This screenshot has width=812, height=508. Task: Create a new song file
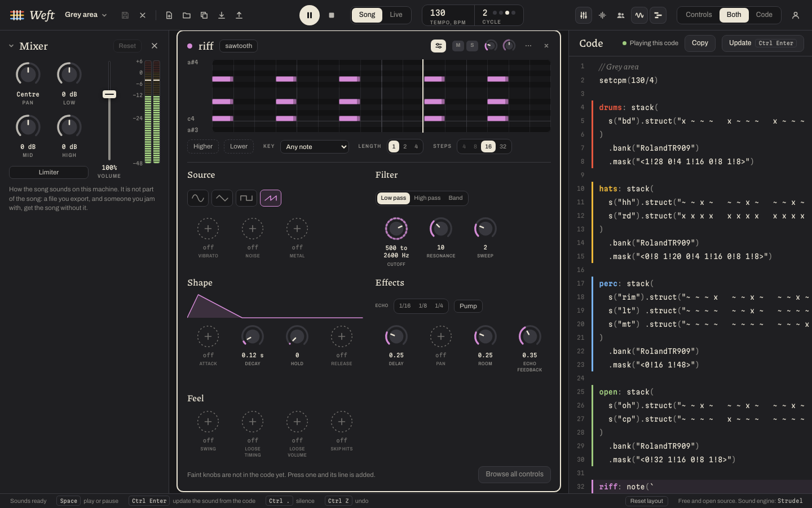pyautogui.click(x=169, y=15)
